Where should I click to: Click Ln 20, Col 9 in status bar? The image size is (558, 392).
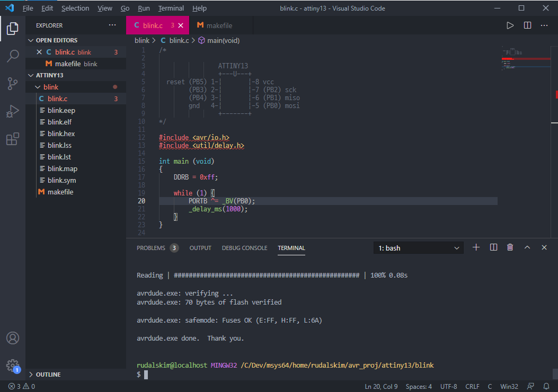click(381, 386)
